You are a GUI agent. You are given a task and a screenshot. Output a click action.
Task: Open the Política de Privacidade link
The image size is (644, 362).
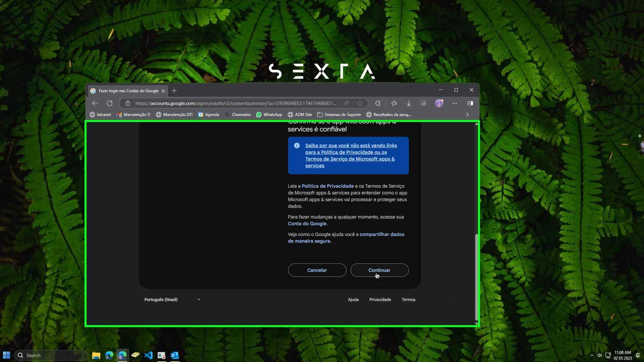coord(328,186)
